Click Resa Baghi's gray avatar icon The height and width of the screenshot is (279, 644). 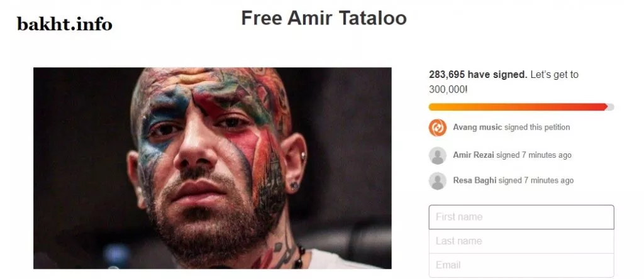click(x=438, y=180)
